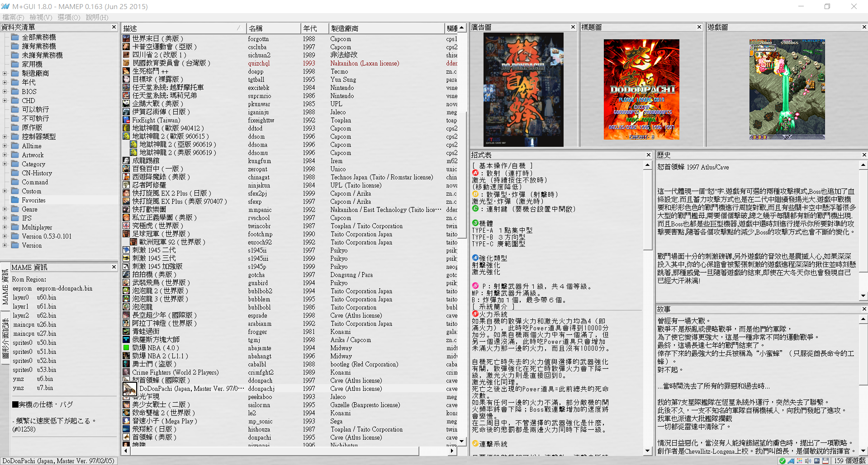This screenshot has height=465, width=868.
Task: Click the folder icon beside Favorites
Action: tap(15, 200)
